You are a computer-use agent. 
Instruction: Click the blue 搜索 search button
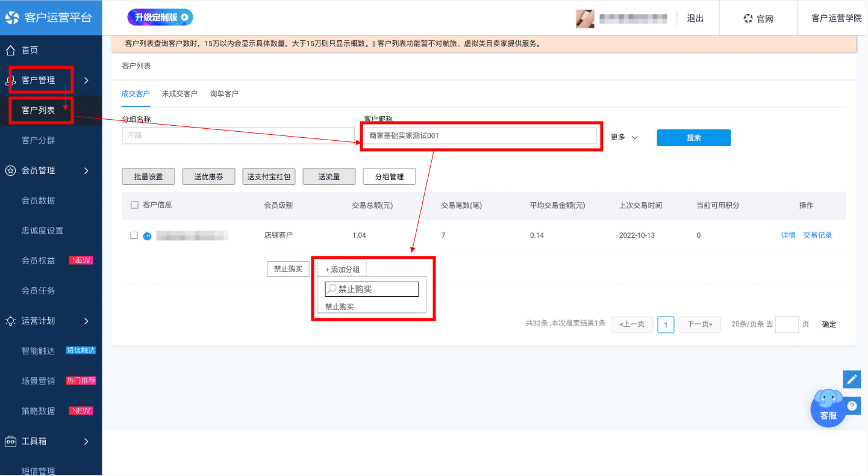[693, 137]
